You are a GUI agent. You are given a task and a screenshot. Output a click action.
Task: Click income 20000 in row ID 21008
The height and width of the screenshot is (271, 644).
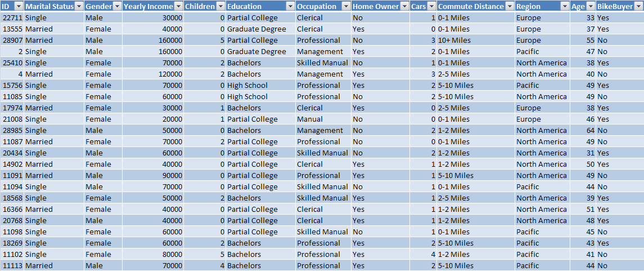point(153,119)
